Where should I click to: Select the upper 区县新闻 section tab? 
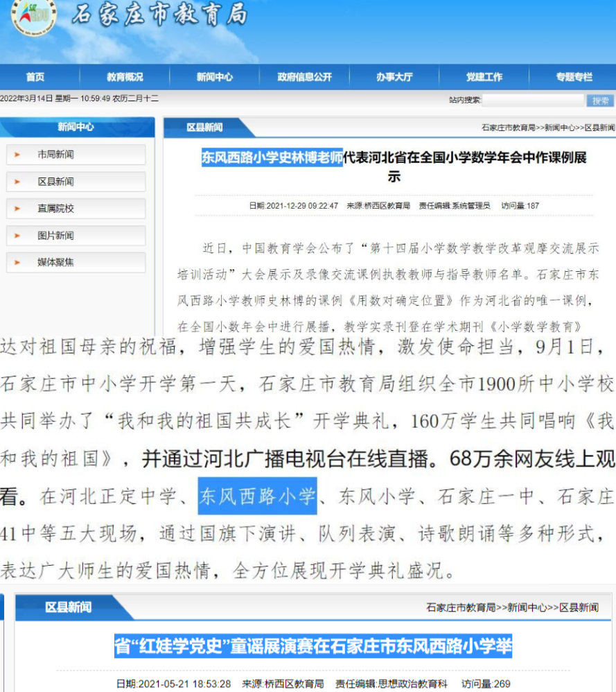point(204,128)
